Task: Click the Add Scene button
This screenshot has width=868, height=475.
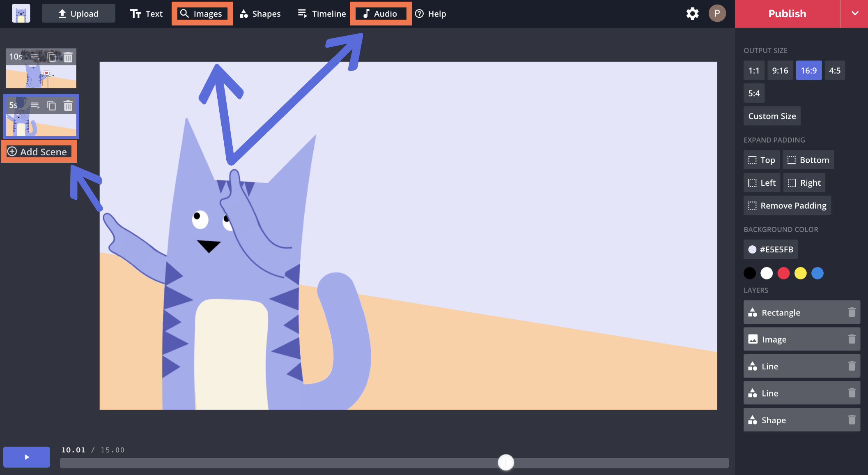Action: pos(39,152)
